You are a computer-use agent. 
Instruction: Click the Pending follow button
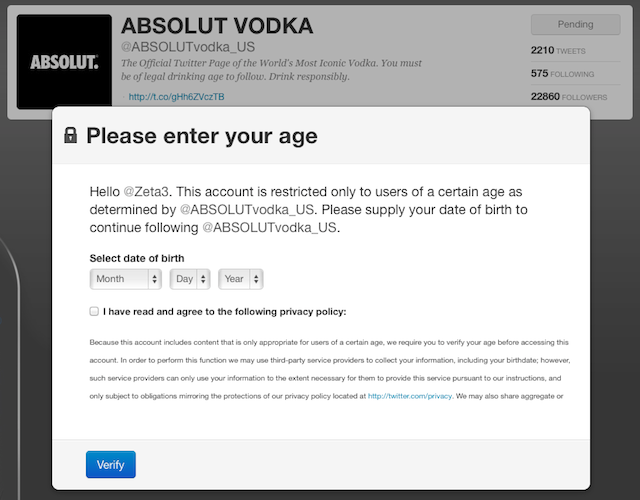pos(577,24)
